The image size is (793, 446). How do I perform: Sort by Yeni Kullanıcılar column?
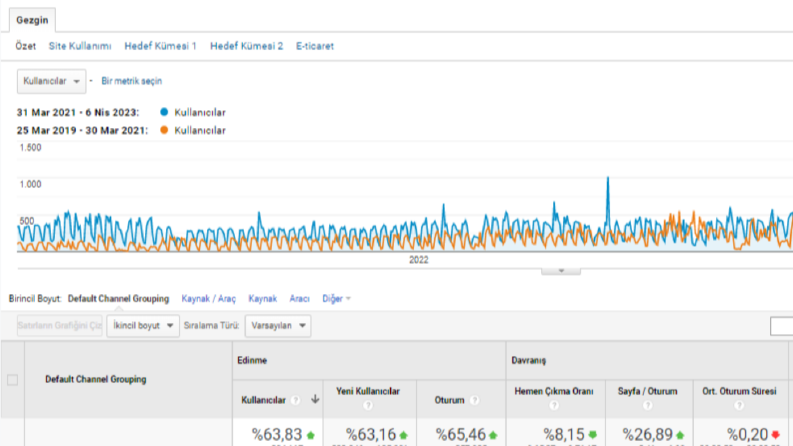click(x=368, y=391)
